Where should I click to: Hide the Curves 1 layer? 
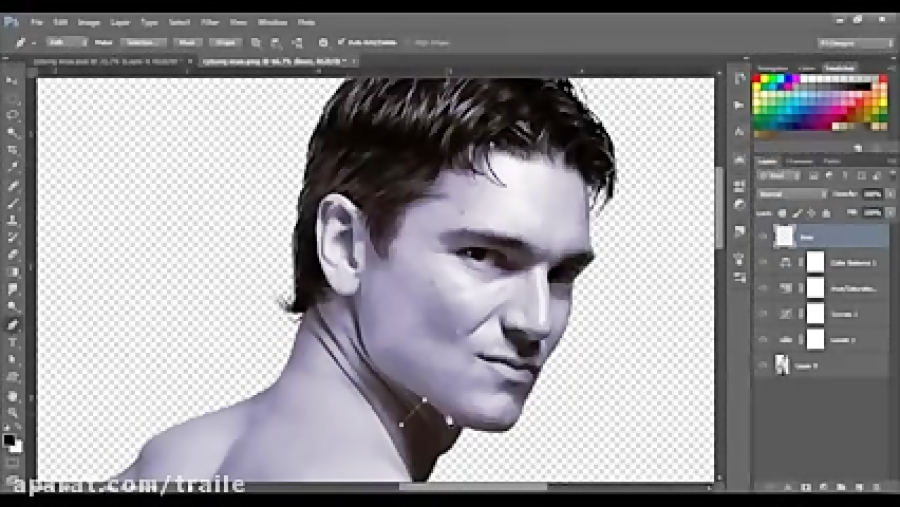[763, 314]
